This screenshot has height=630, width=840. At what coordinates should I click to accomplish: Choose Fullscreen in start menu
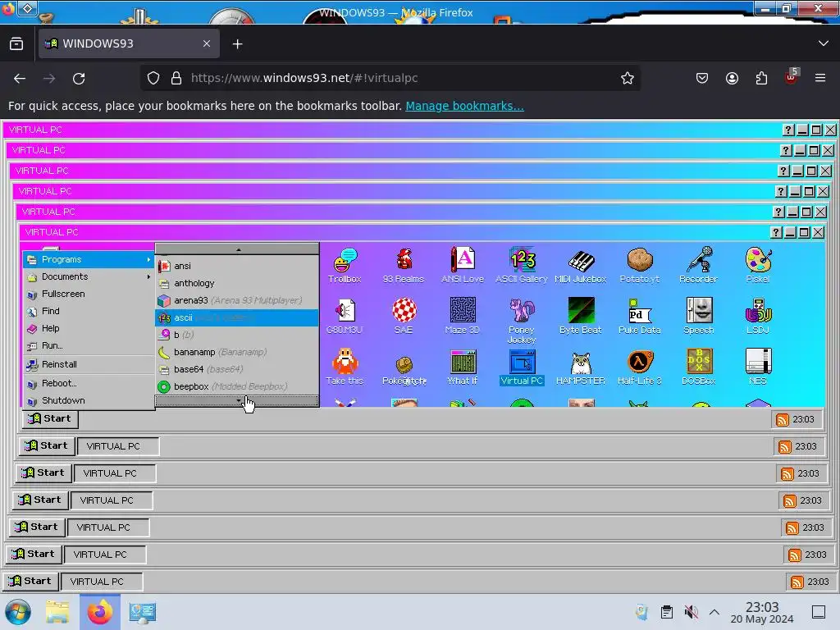tap(89, 294)
